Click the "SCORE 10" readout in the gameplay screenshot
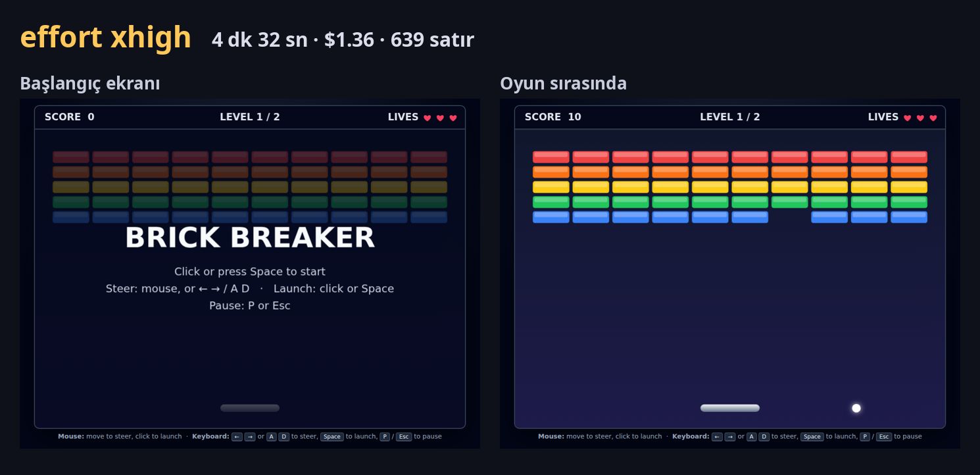This screenshot has height=475, width=980. click(553, 117)
